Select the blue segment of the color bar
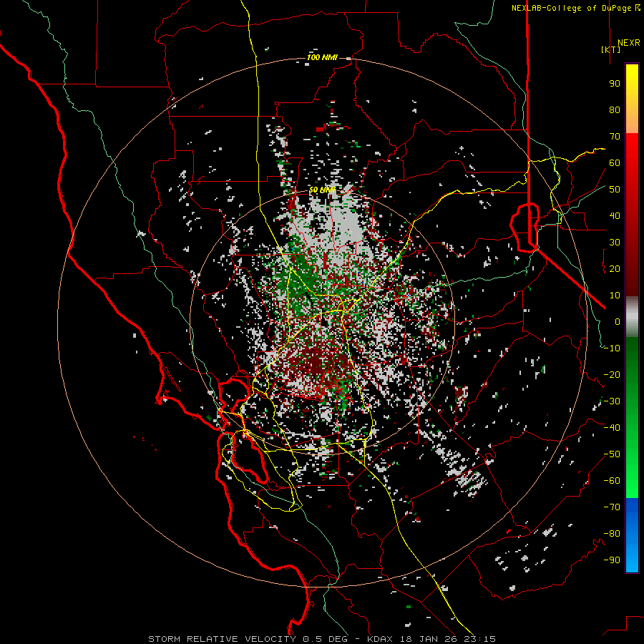The image size is (644, 644). tap(632, 535)
